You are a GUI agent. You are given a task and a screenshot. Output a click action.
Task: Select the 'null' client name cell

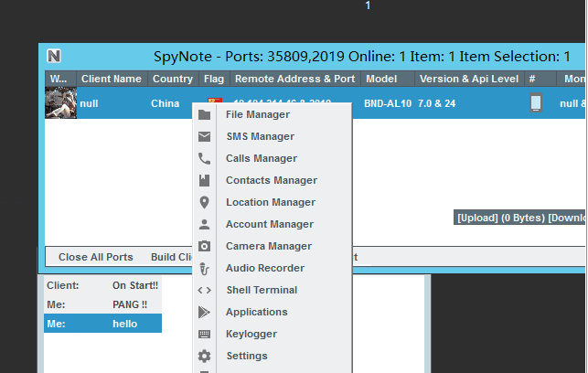[x=90, y=103]
